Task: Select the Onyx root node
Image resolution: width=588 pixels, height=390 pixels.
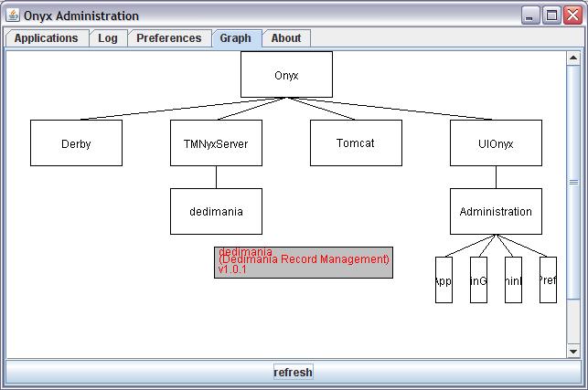Action: click(286, 75)
